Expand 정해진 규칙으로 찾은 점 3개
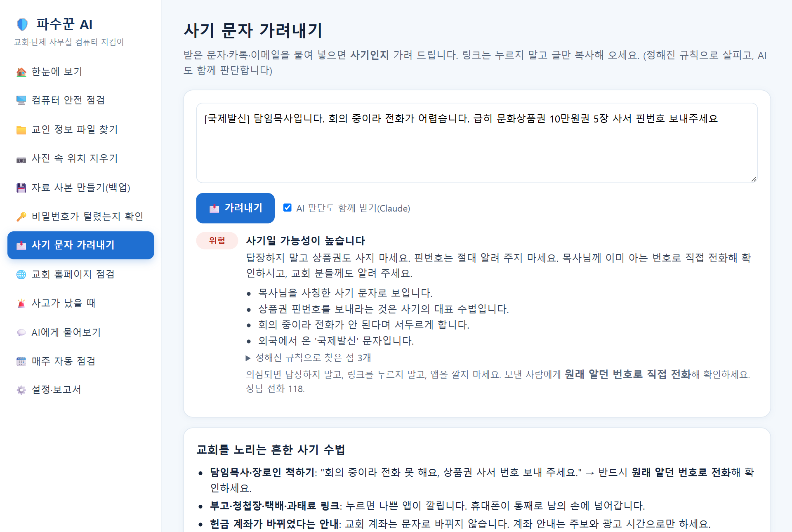 coord(309,358)
